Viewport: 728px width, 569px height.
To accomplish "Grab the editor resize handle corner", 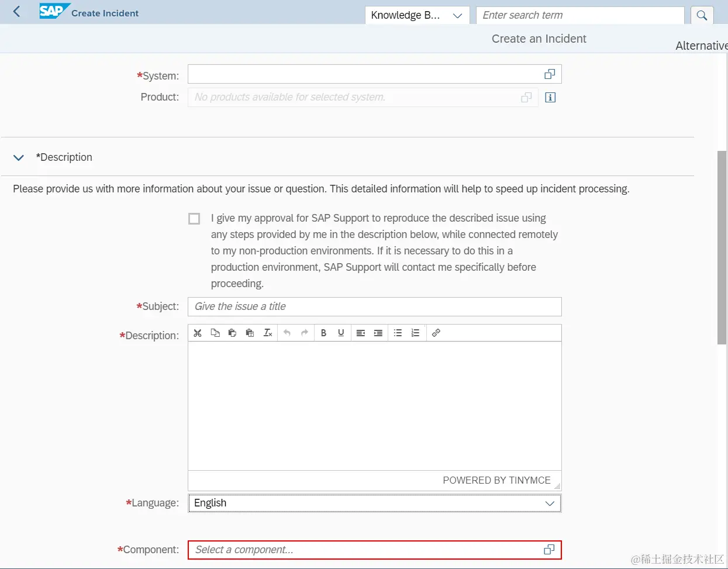I will (557, 486).
